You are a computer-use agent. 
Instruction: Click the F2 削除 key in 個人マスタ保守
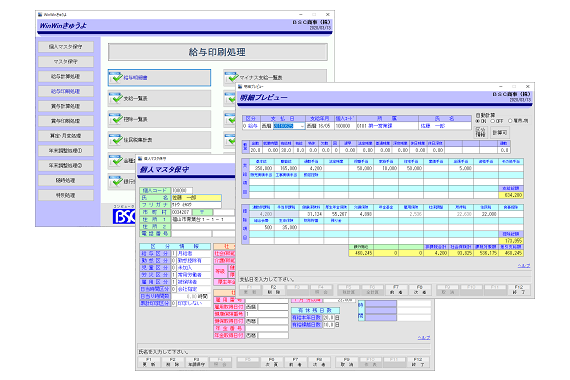173,362
